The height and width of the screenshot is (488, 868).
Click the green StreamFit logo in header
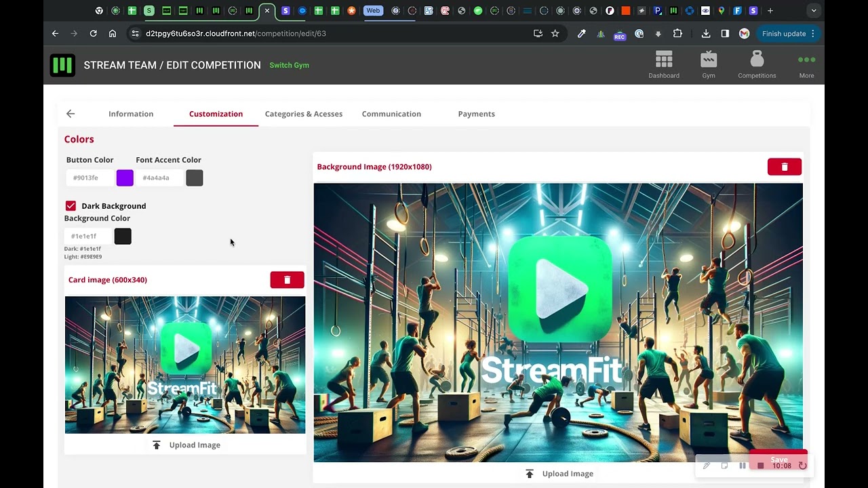pyautogui.click(x=62, y=65)
